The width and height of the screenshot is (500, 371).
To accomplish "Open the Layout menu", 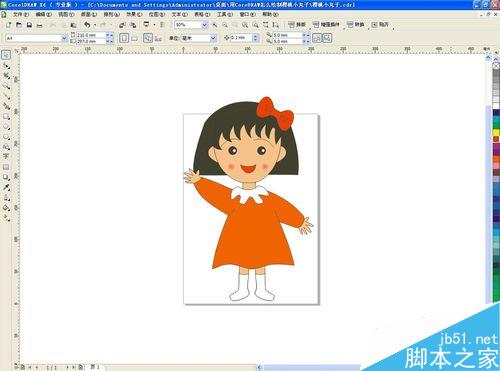I will click(89, 14).
